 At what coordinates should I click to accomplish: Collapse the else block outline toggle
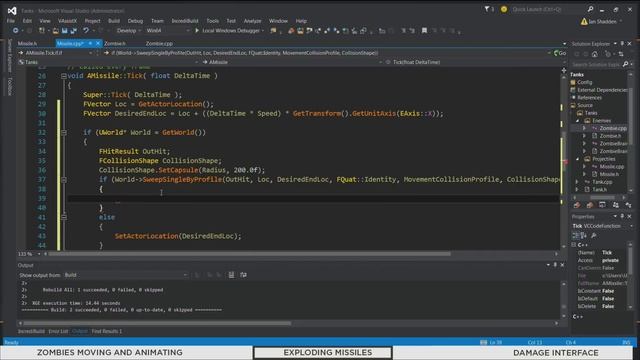[x=64, y=217]
